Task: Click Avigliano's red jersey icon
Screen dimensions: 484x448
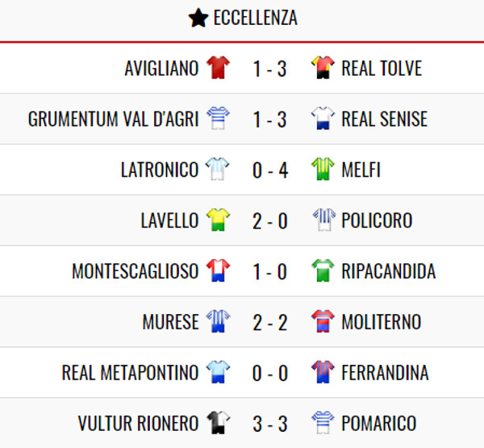Action: tap(218, 67)
